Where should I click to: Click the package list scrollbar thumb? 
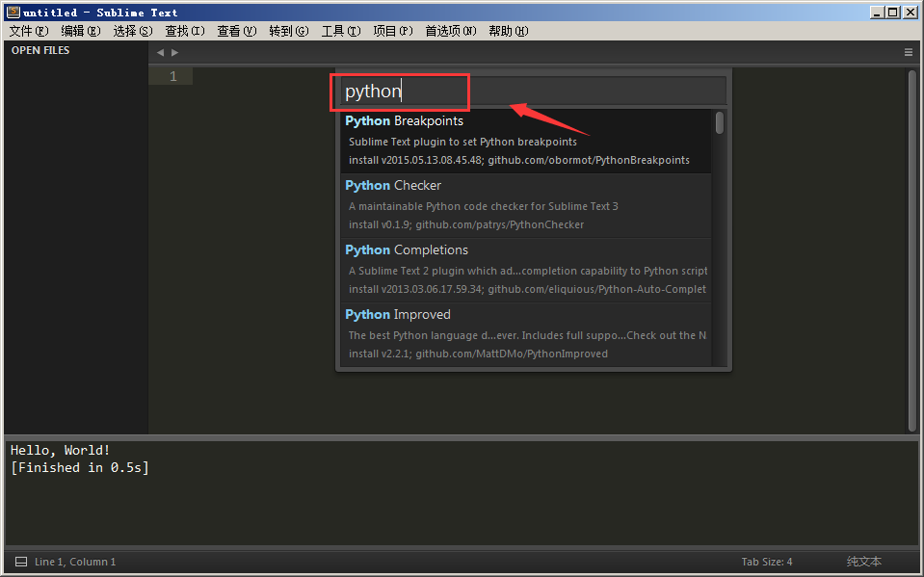[720, 122]
